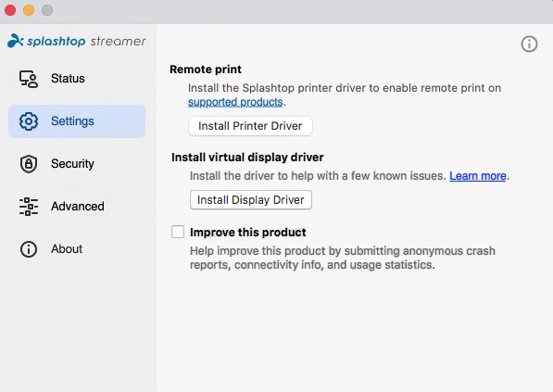Click the Status monitor icon
Viewport: 553px width, 392px height.
(28, 79)
